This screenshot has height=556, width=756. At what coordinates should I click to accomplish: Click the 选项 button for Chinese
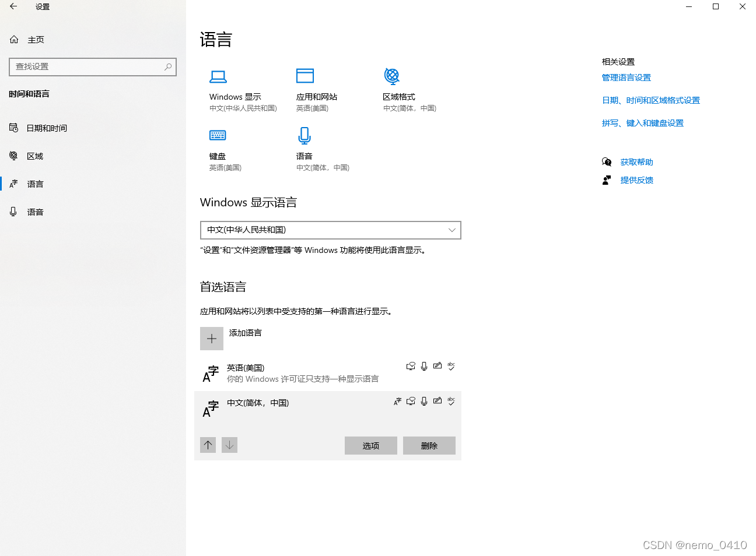(x=370, y=445)
